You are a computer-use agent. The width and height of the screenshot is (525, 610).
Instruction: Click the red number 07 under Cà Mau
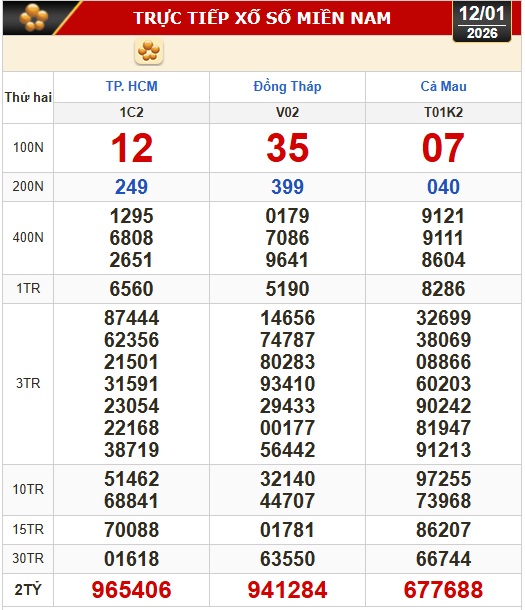(x=443, y=148)
